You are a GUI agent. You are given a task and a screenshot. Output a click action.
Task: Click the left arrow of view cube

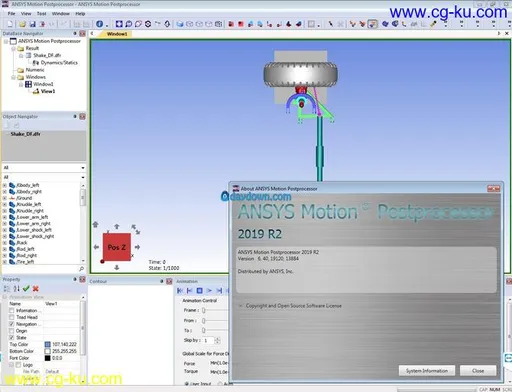[96, 247]
